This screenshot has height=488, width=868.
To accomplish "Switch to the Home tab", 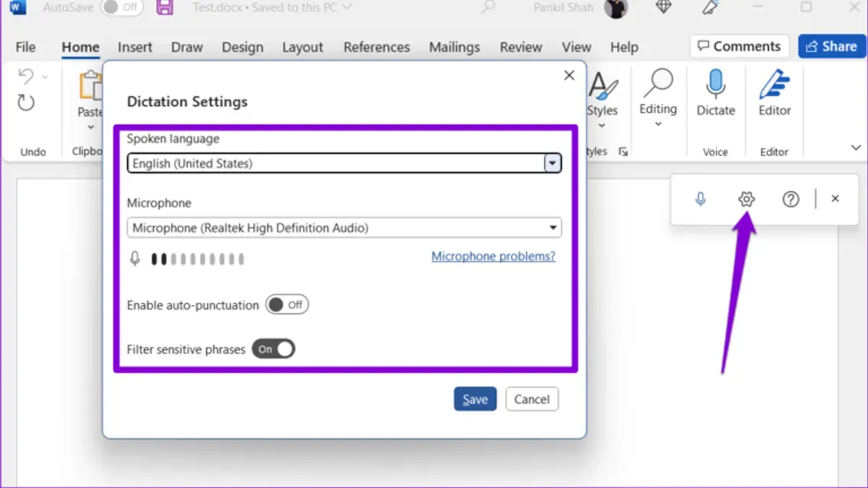I will 80,47.
